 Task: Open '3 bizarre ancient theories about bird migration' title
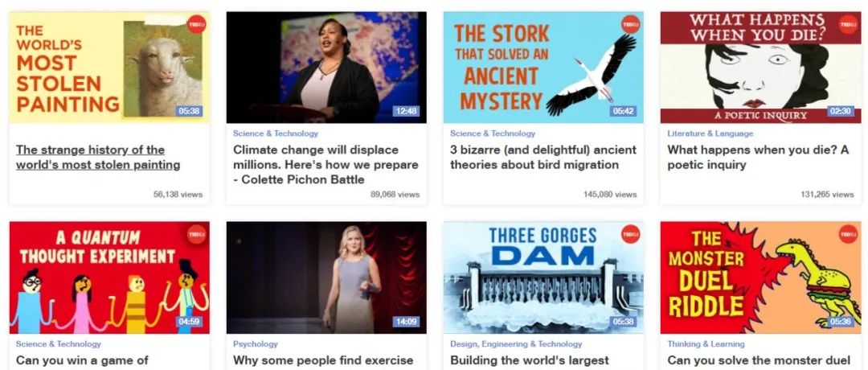543,158
